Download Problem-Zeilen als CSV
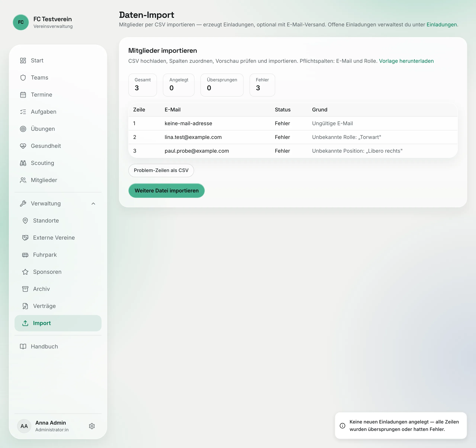 [x=161, y=170]
